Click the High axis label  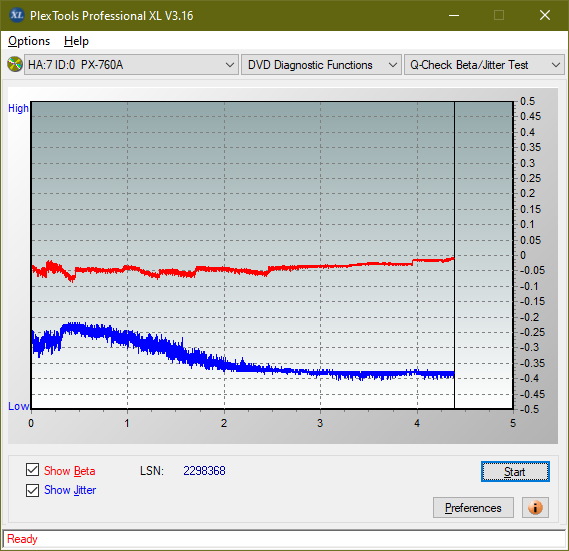(x=18, y=108)
